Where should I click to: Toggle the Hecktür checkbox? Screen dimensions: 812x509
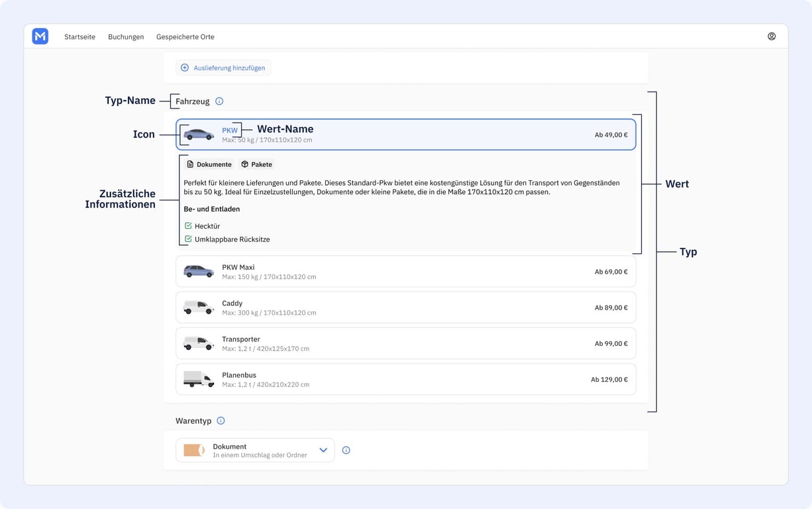coord(188,226)
